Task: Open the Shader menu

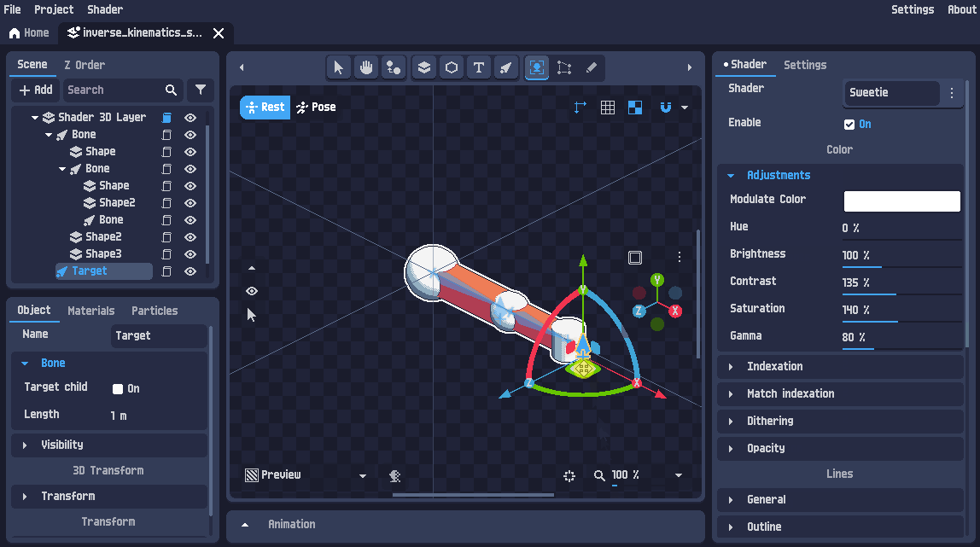Action: point(105,9)
